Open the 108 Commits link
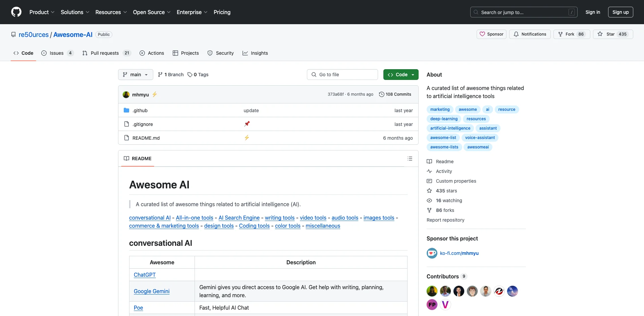644x316 pixels. (x=395, y=94)
